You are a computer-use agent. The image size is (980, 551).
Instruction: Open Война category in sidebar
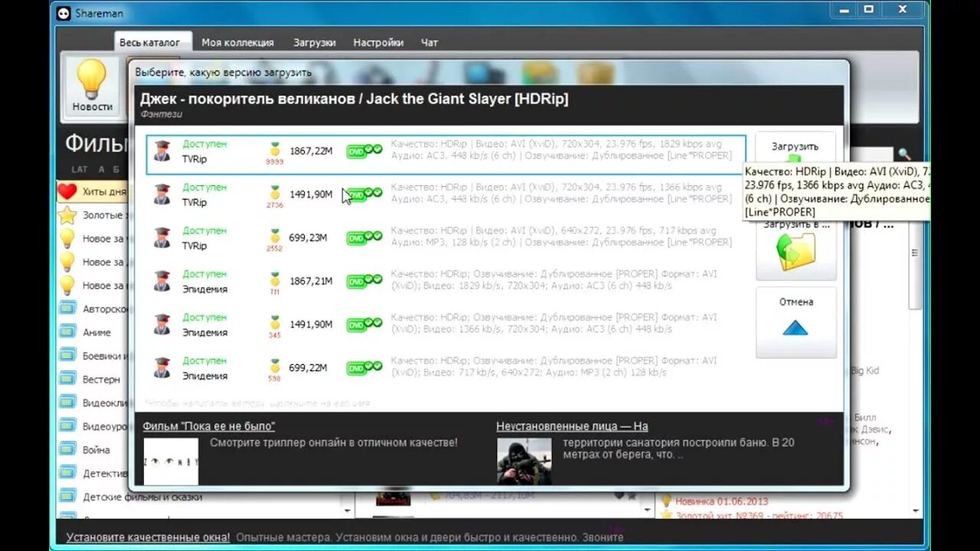click(96, 450)
